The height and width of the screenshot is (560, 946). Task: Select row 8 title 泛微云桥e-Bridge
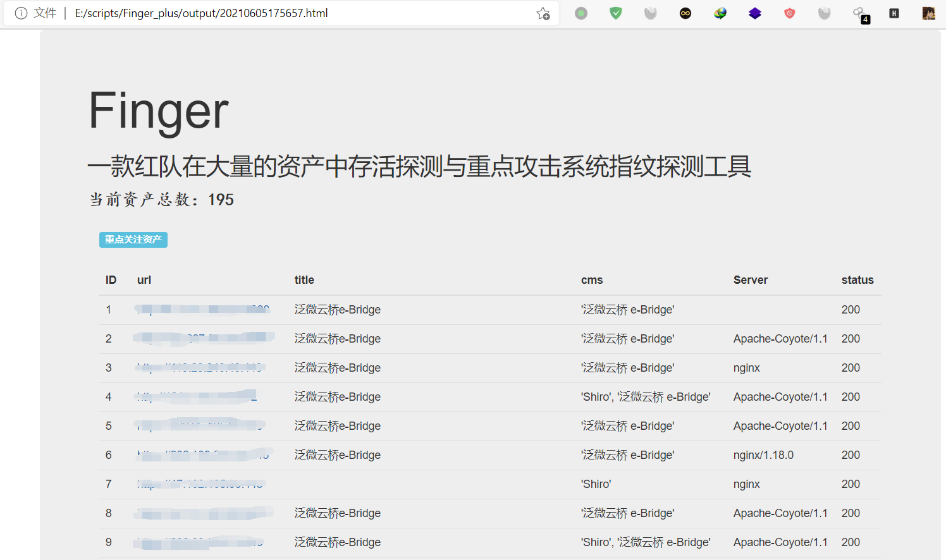(x=338, y=513)
